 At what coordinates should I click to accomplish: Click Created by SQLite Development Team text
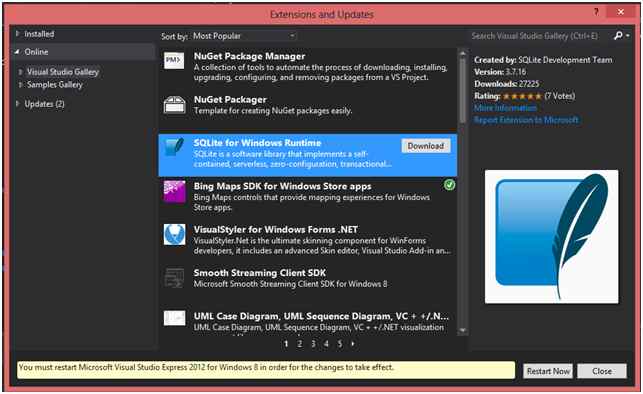point(543,60)
